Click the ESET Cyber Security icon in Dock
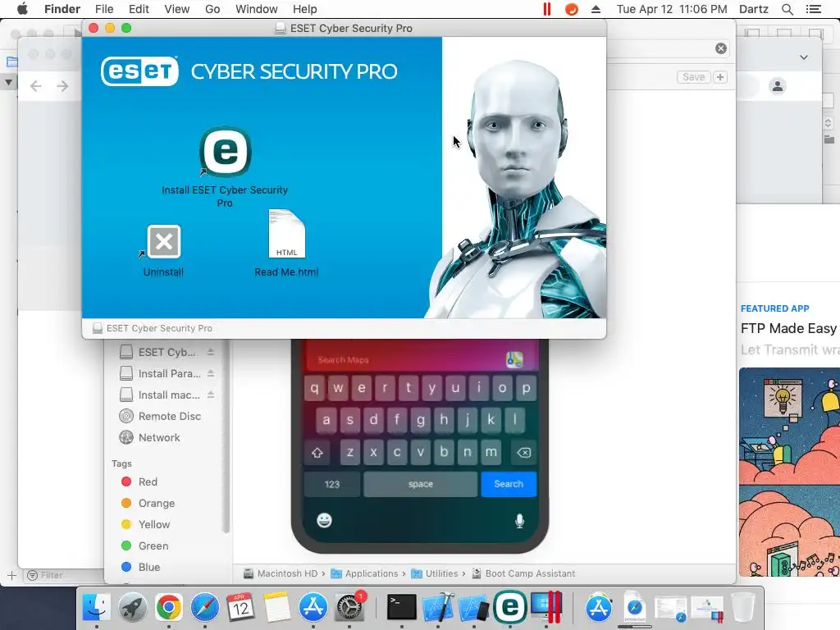 pyautogui.click(x=509, y=607)
